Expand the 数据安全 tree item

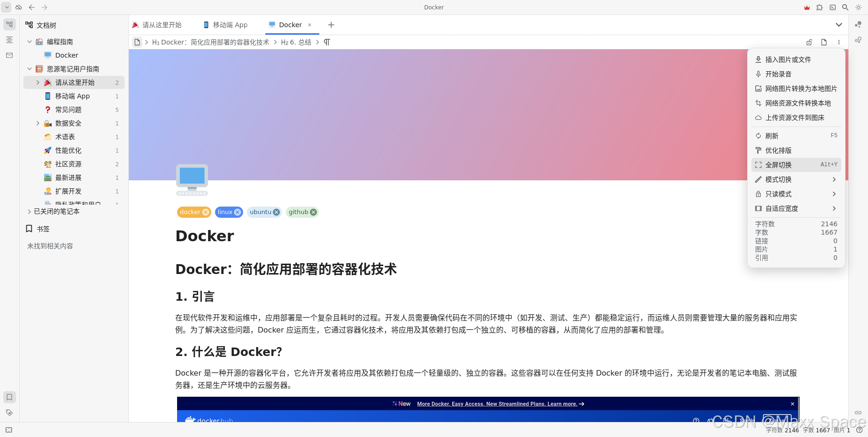38,123
